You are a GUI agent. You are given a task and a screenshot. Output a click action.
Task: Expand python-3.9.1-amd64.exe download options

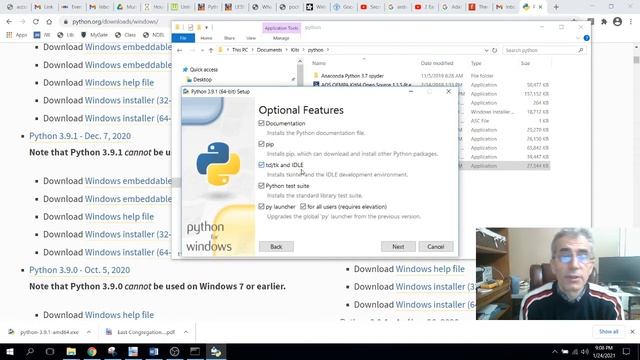point(89,332)
